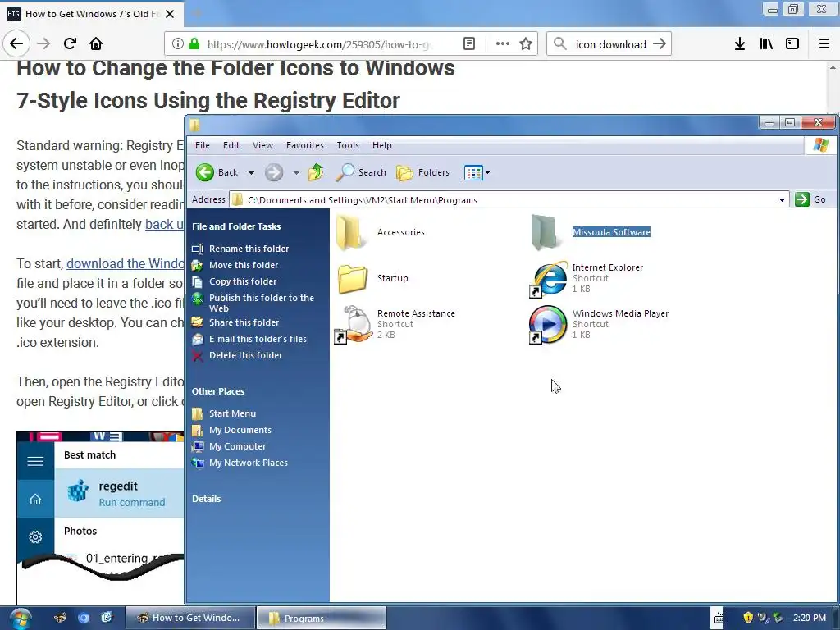Toggle the Firefox sidebar button
The image size is (840, 630).
pos(792,44)
